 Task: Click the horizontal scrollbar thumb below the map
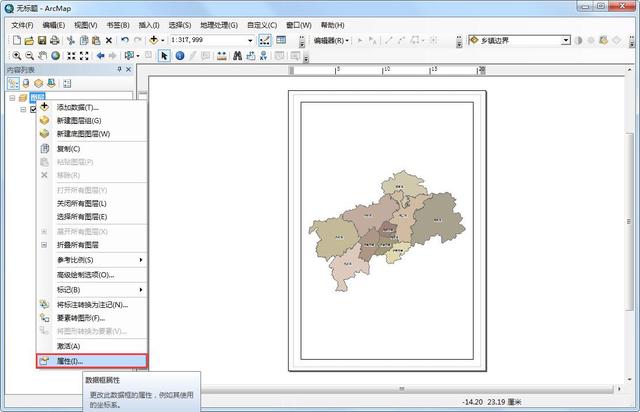pos(402,388)
